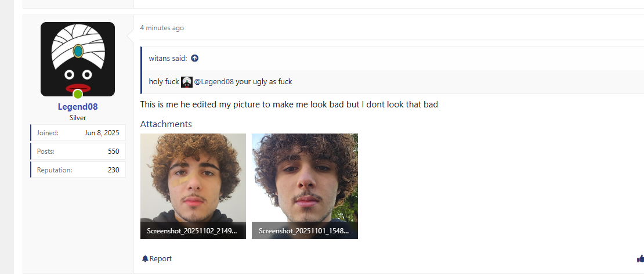Select the Reputation 230 row
The width and height of the screenshot is (644, 274).
[x=78, y=170]
